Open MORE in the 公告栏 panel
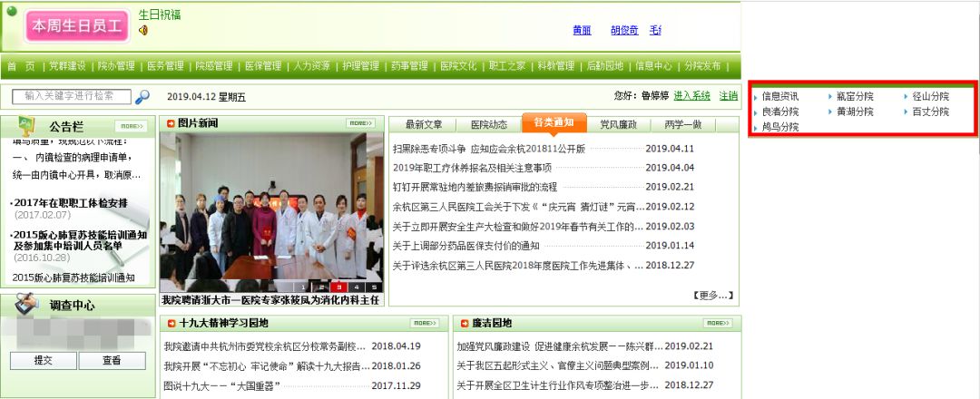 coord(132,125)
